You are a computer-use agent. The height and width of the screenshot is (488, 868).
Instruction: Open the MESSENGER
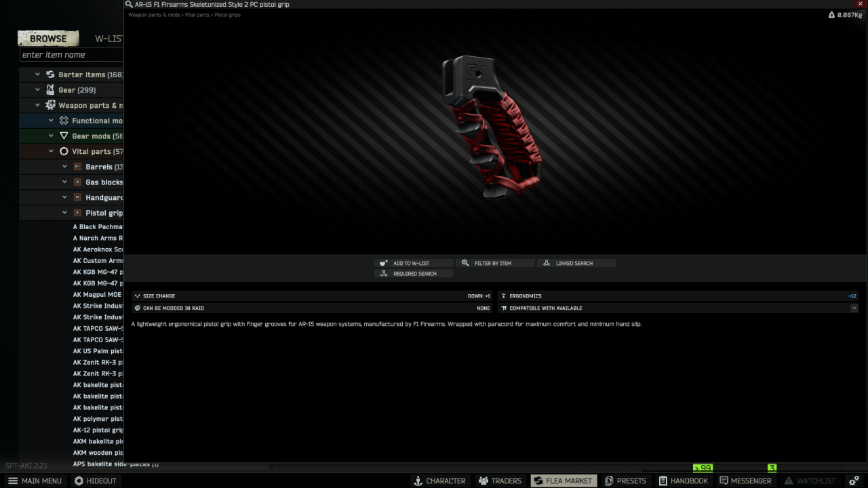click(x=746, y=481)
